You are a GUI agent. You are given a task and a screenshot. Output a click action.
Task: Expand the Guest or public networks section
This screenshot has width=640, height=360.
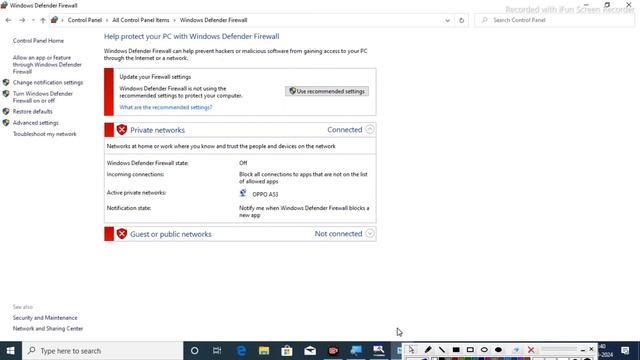370,233
